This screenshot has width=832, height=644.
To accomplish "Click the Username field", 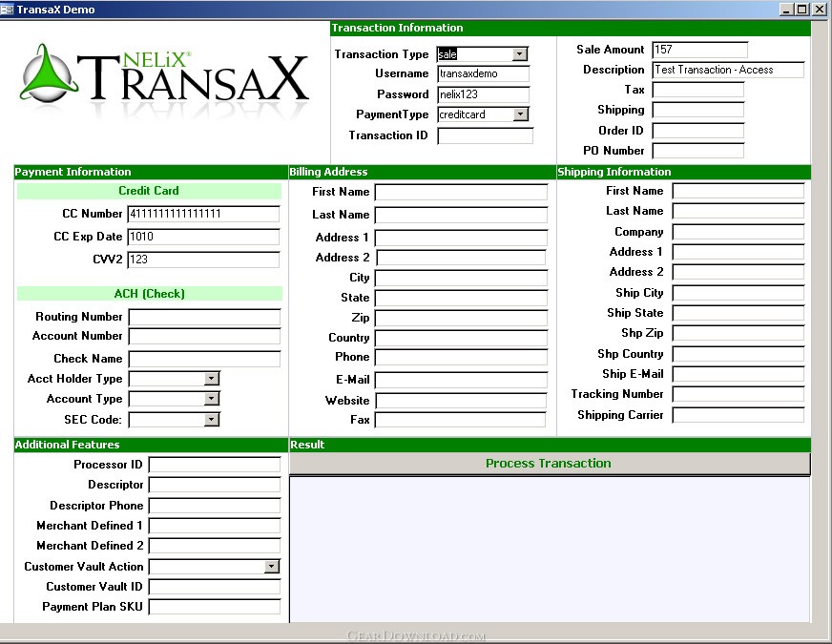I will [484, 73].
